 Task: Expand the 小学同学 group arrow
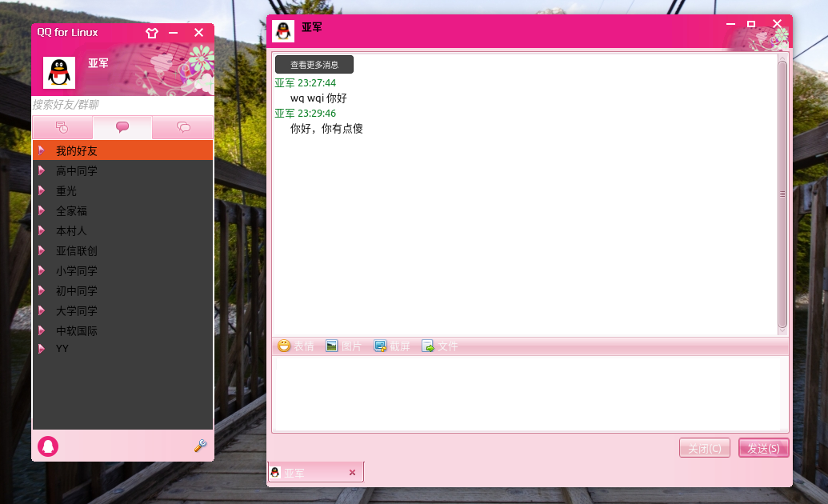[x=42, y=270]
